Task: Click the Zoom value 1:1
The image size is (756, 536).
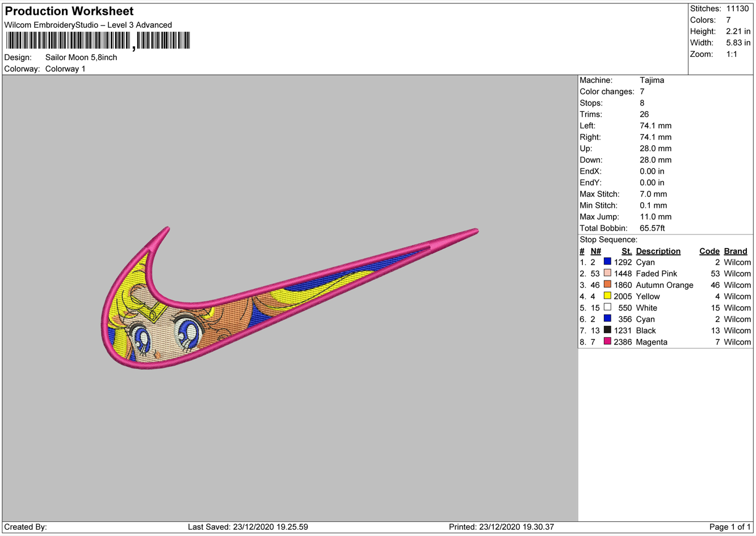Action: 732,54
